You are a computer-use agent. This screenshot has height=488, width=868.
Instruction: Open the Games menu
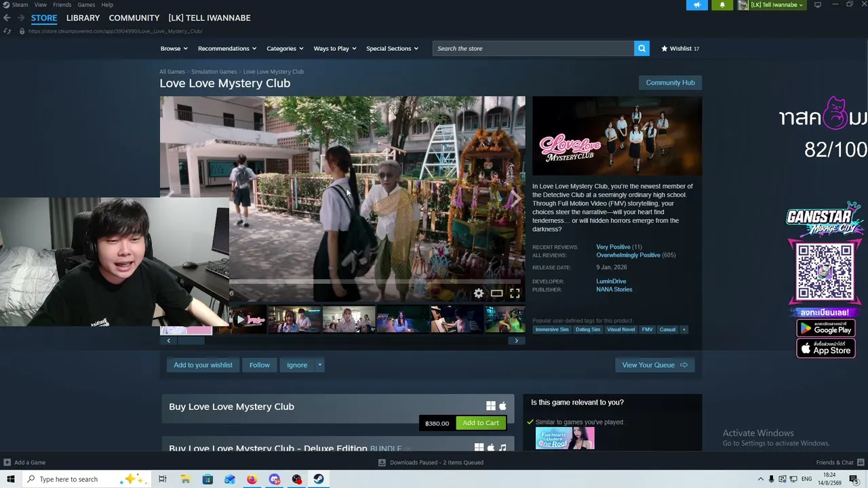[x=86, y=5]
